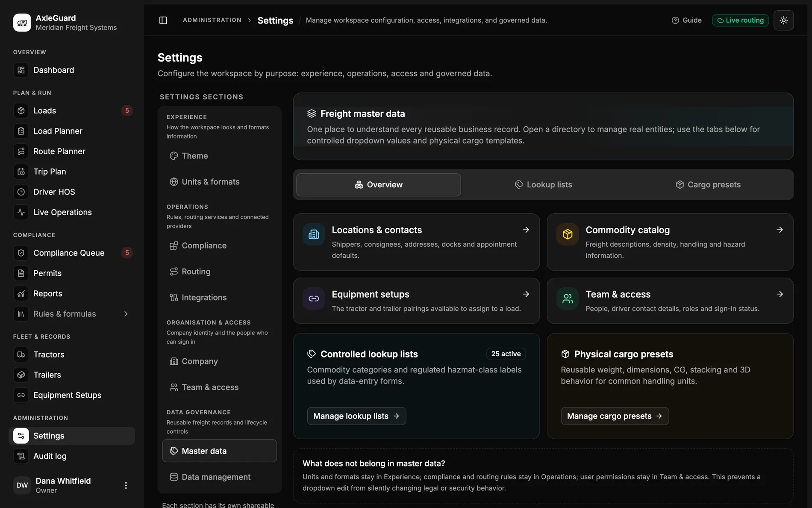Open Tractors fleet records
This screenshot has width=812, height=508.
coord(72,354)
